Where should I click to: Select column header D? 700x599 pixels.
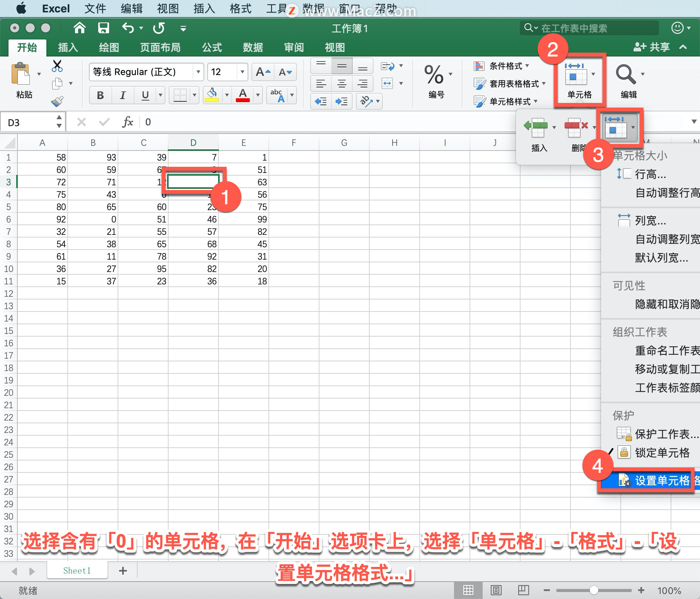pos(193,143)
